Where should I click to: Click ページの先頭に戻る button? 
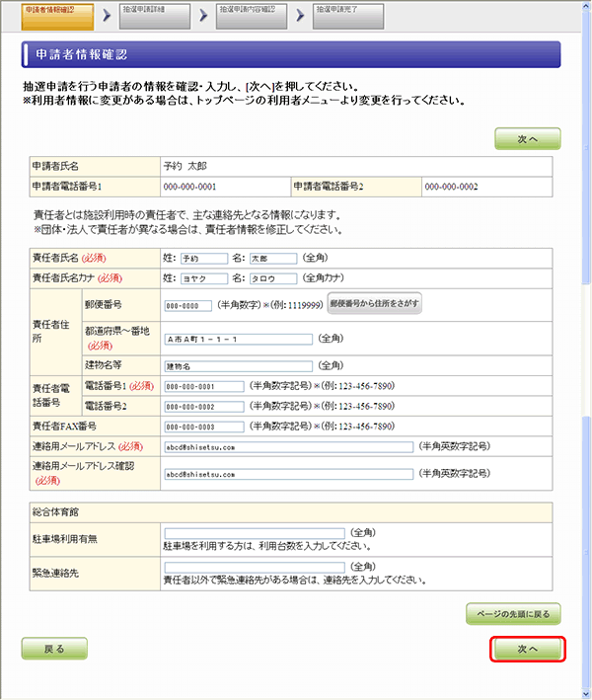point(513,614)
